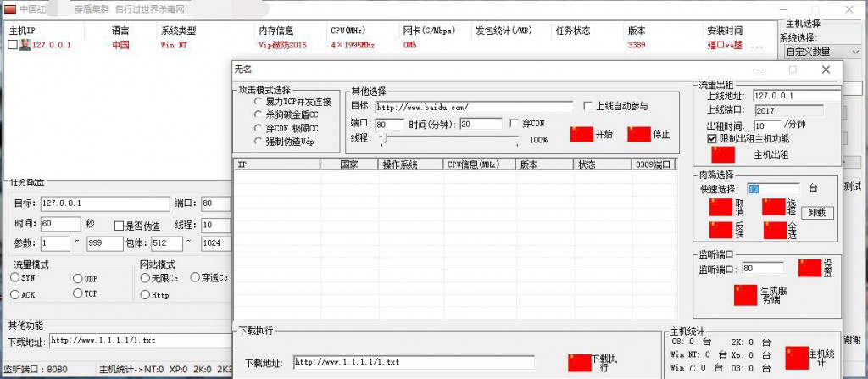The image size is (868, 379).
Task: Click the 3389 version cell in host row
Action: pos(637,46)
